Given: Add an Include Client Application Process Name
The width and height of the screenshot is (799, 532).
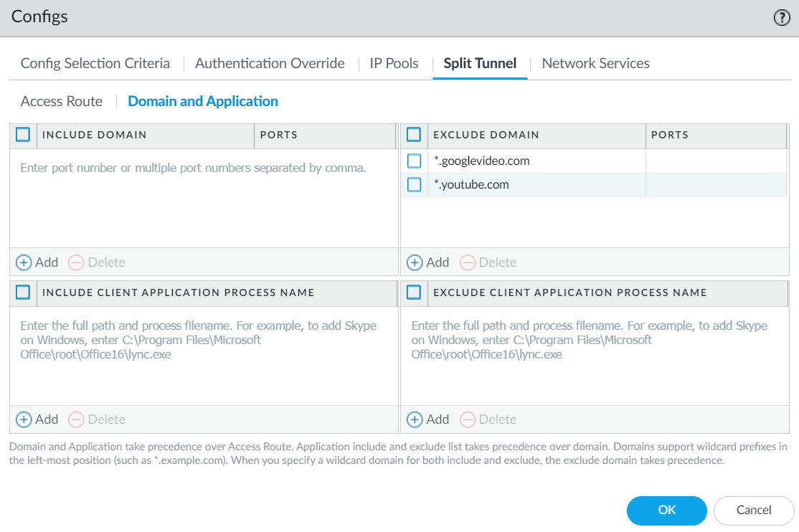Looking at the screenshot, I should (24, 419).
